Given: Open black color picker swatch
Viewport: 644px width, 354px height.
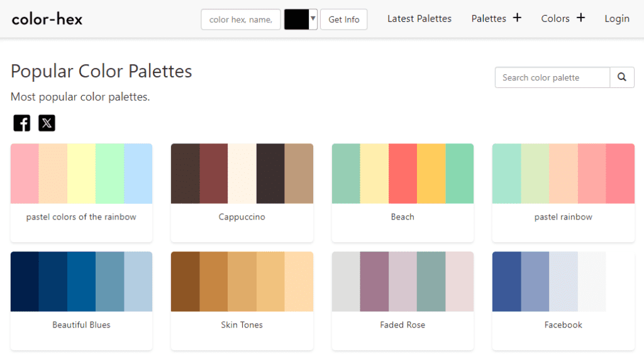Looking at the screenshot, I should click(297, 19).
